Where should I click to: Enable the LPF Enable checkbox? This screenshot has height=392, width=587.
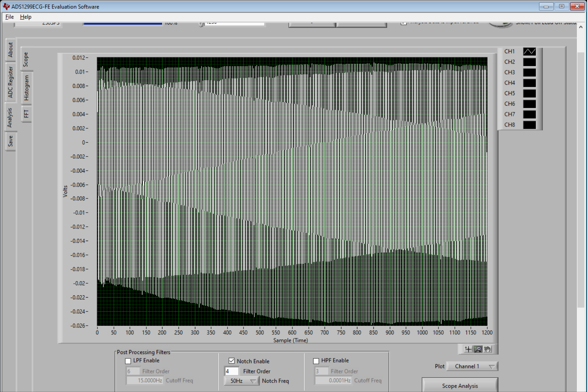click(x=128, y=361)
